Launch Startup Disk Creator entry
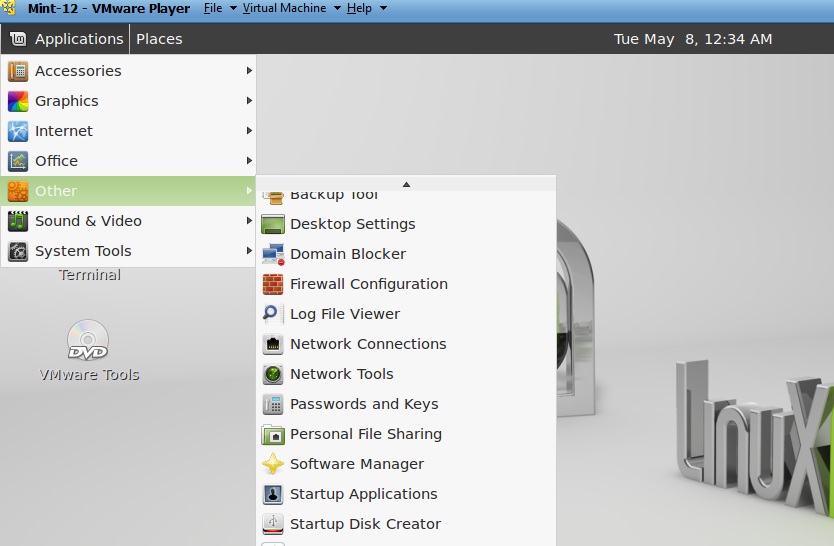This screenshot has height=546, width=834. 406,524
